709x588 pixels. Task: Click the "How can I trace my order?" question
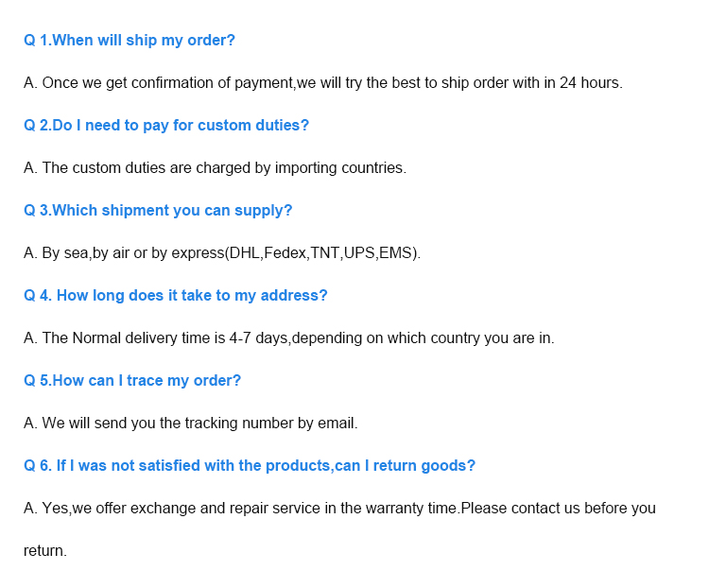[x=132, y=381]
